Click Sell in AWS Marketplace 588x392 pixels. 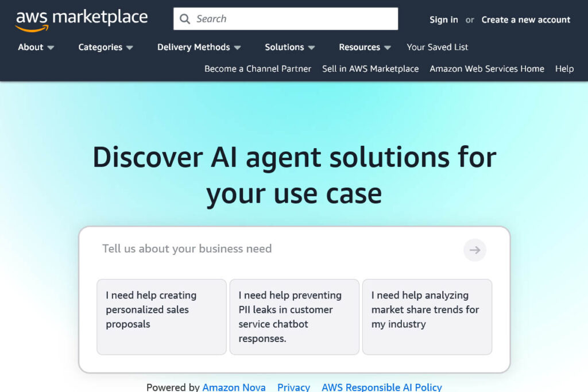[370, 68]
